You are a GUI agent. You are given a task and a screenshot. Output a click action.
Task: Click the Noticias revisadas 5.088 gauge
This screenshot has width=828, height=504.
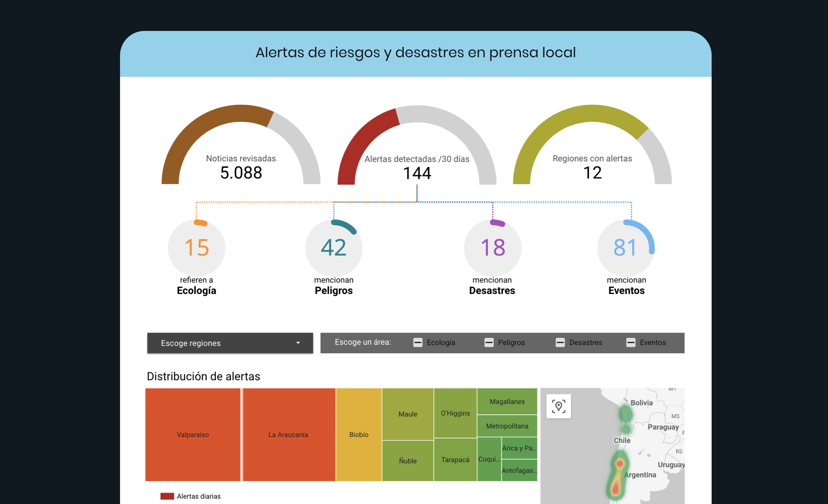pyautogui.click(x=241, y=145)
